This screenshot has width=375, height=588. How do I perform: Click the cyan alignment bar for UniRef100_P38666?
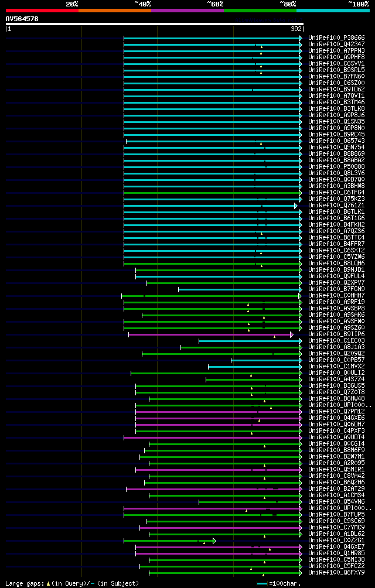tap(213, 38)
